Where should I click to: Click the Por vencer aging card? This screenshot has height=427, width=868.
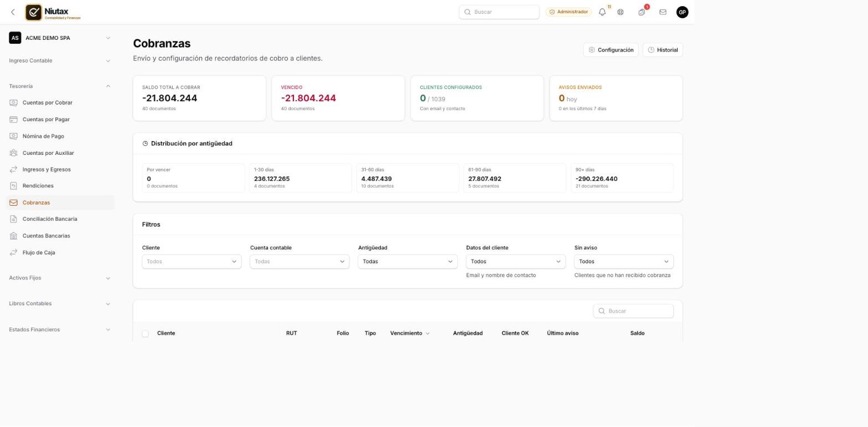[193, 178]
